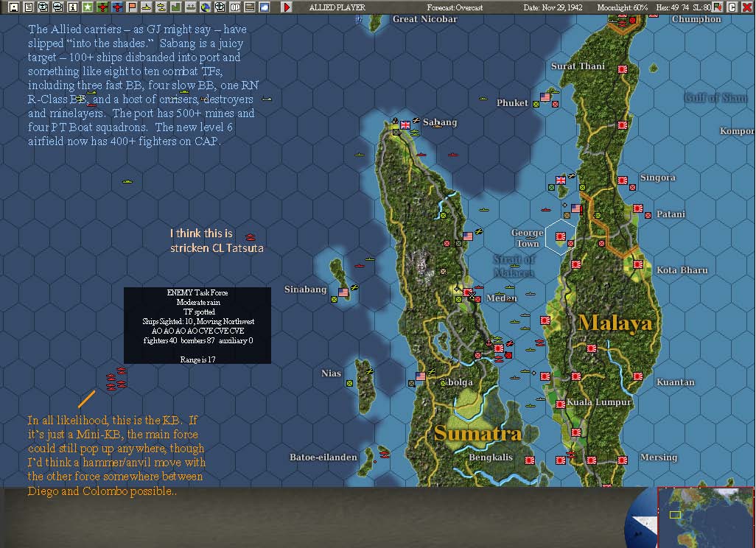The height and width of the screenshot is (548, 756).
Task: Click the minimap to reposition the view
Action: 704,516
